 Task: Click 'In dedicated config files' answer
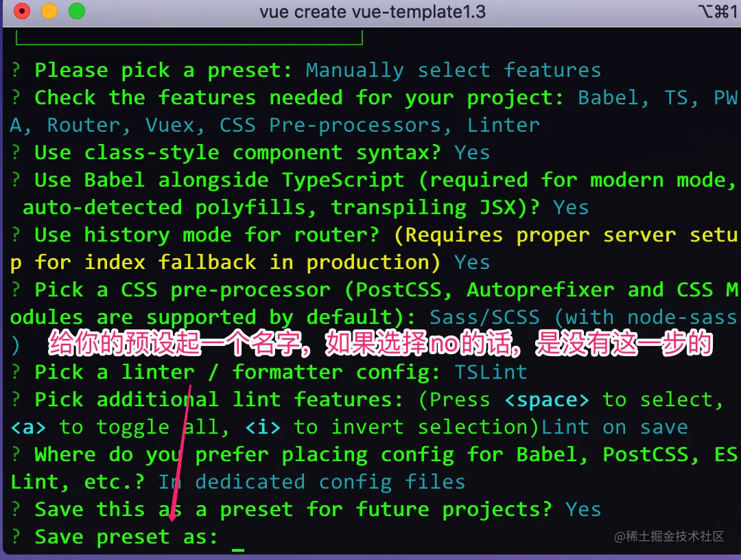pyautogui.click(x=311, y=482)
